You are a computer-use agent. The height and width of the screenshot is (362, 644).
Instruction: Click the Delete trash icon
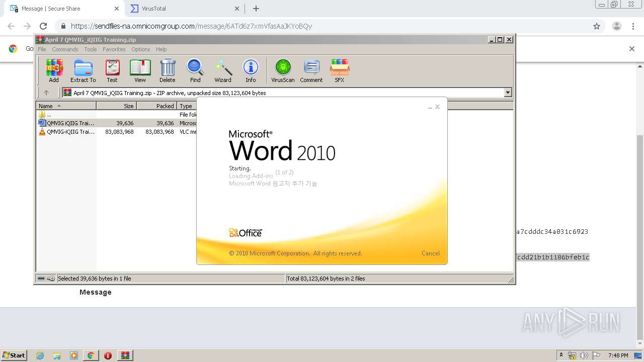tap(168, 70)
